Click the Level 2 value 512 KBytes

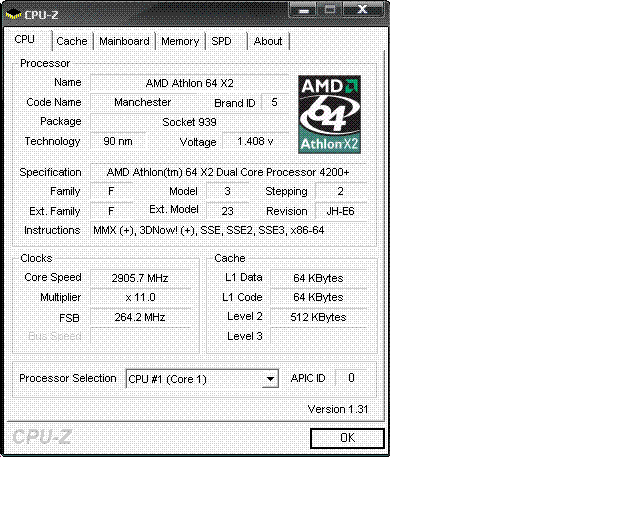318,317
